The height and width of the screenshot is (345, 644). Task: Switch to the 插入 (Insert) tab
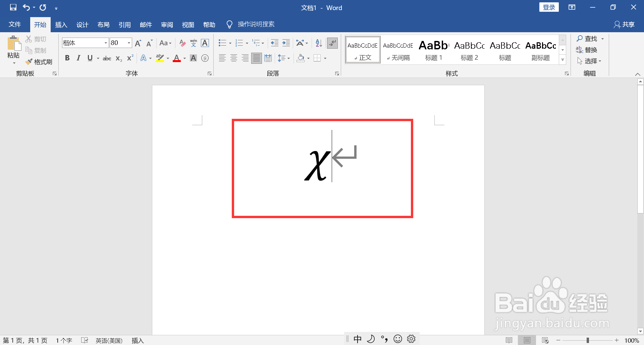pos(61,24)
